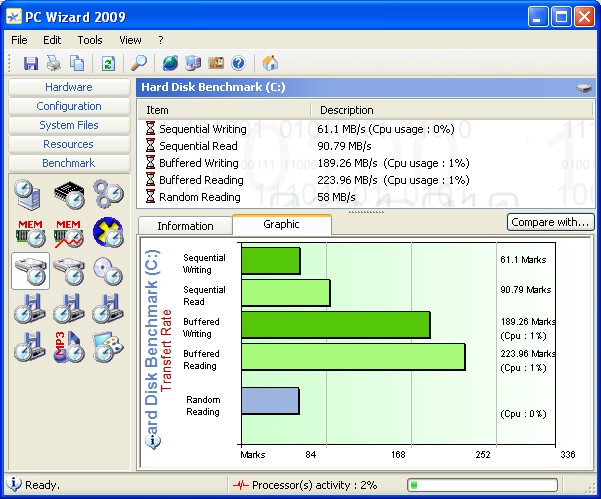Click the blue Random Reading chart bar
Image resolution: width=601 pixels, height=499 pixels.
point(270,401)
